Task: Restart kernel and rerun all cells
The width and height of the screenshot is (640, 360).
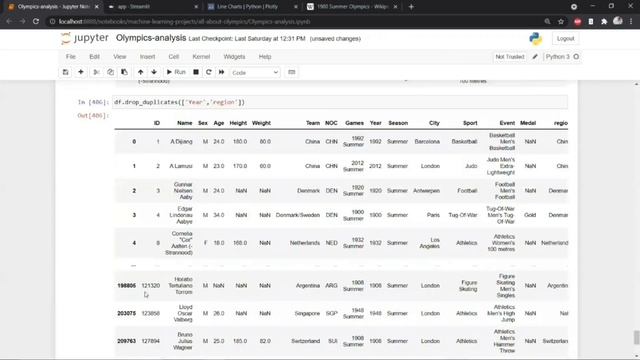Action: (x=221, y=72)
